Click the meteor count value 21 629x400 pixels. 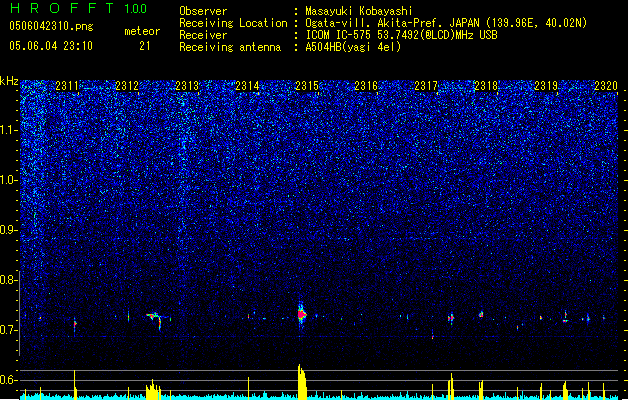(145, 46)
